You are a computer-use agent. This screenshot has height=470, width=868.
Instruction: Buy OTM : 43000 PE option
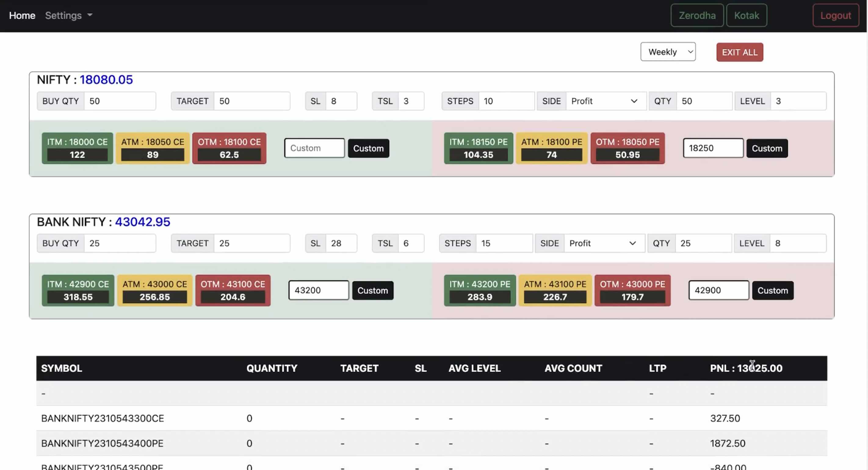632,291
